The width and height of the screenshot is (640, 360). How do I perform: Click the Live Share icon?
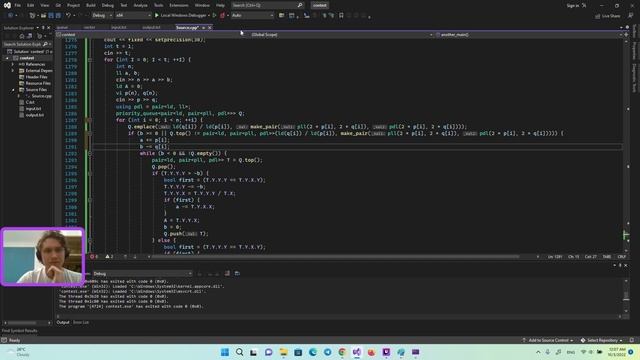[598, 16]
